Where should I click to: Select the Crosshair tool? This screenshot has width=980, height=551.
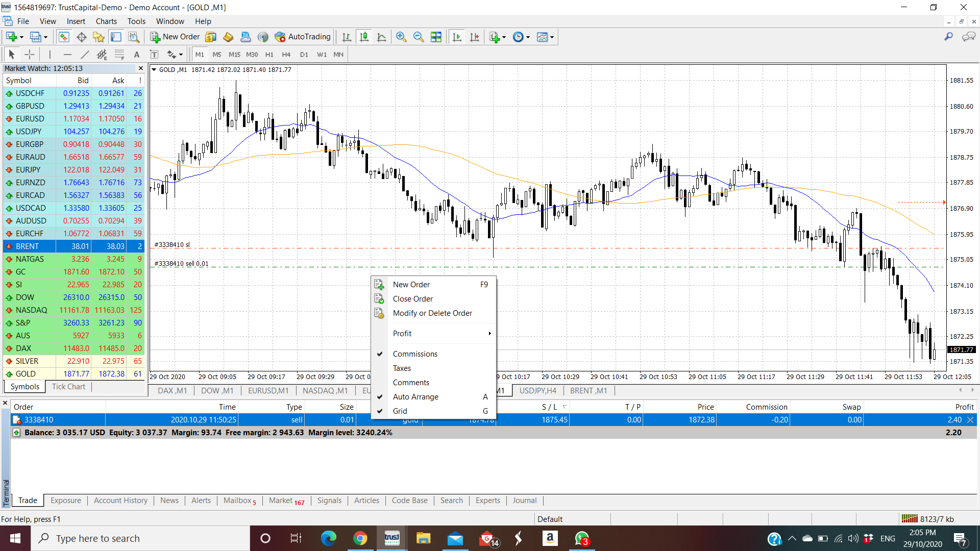(x=30, y=54)
